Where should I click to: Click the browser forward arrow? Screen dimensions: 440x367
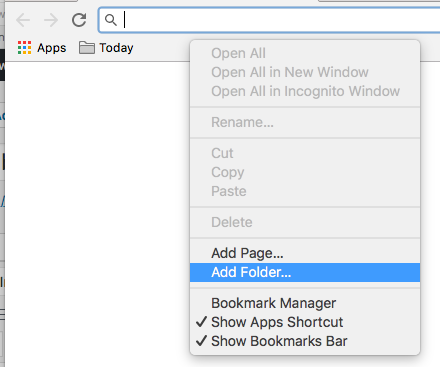tap(51, 20)
